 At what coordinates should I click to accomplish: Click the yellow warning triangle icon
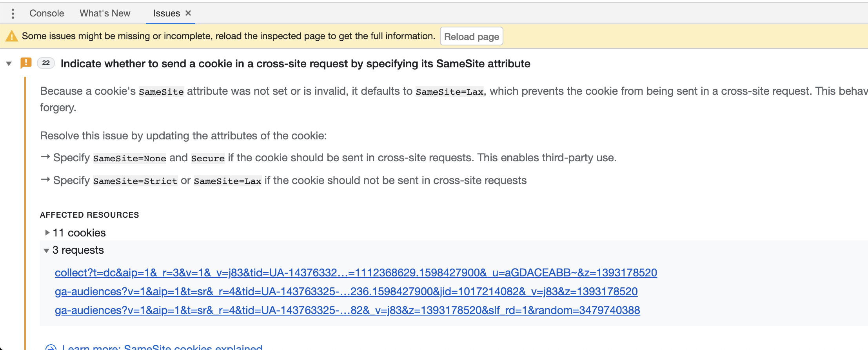[x=12, y=36]
